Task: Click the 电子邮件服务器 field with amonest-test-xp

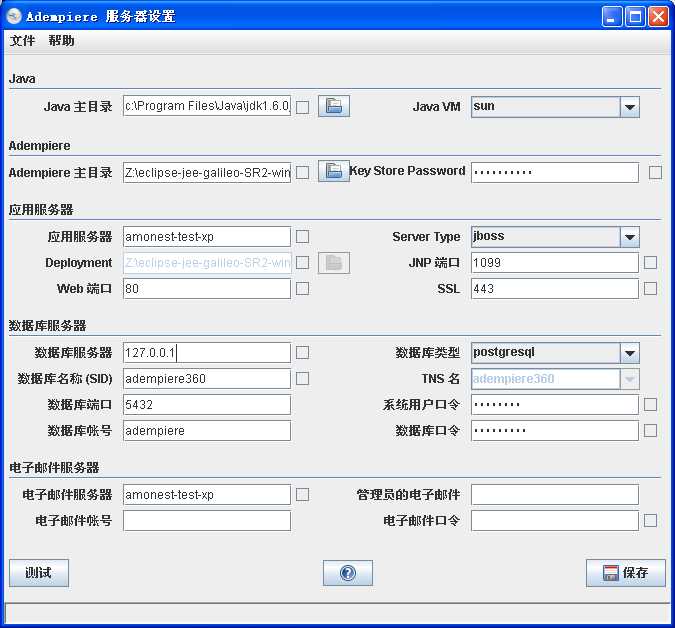Action: pos(207,495)
